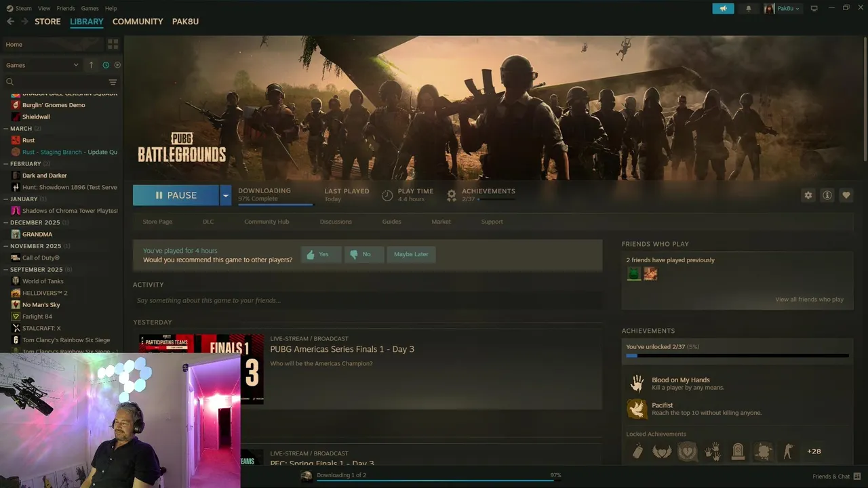
Task: Open dropdown arrow beside Pause button
Action: point(226,195)
